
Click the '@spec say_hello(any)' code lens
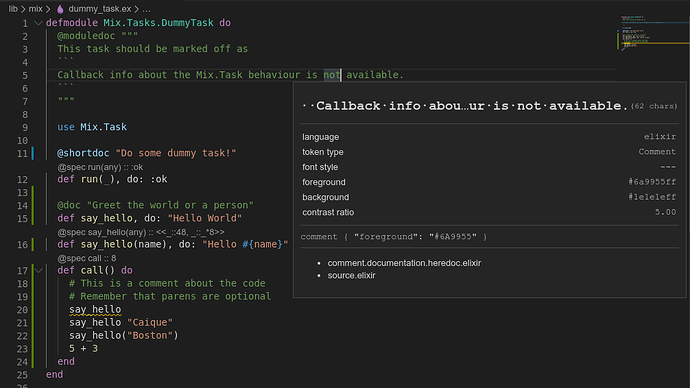coord(141,232)
